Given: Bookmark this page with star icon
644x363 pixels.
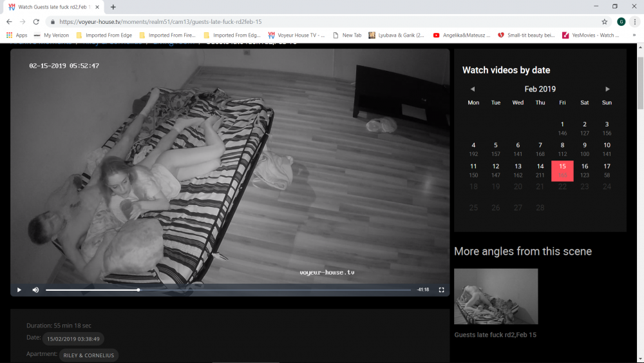Looking at the screenshot, I should point(605,21).
